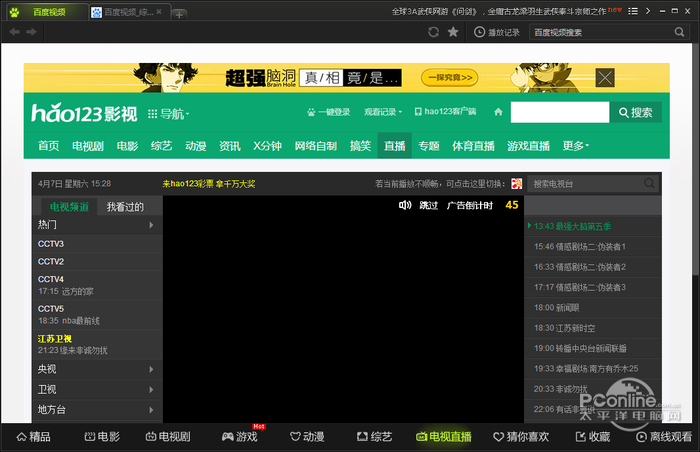Open 直播 in green nav
The height and width of the screenshot is (452, 700).
(395, 146)
